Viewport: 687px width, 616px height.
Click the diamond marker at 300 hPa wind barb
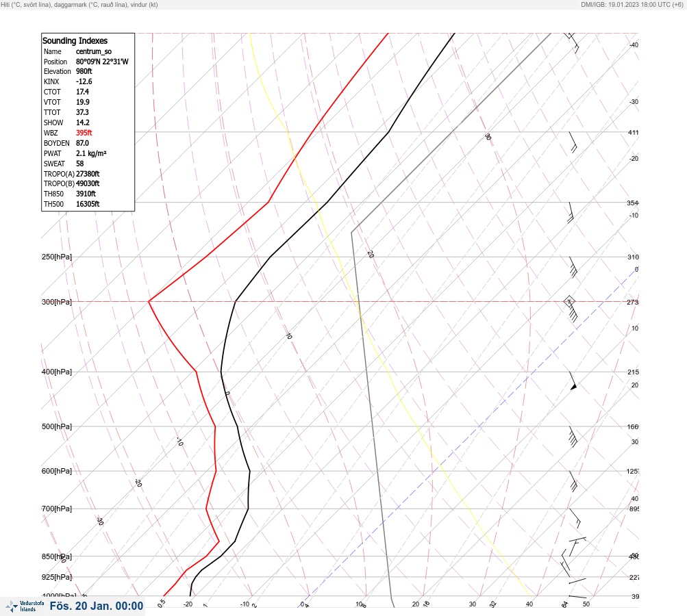tap(569, 301)
